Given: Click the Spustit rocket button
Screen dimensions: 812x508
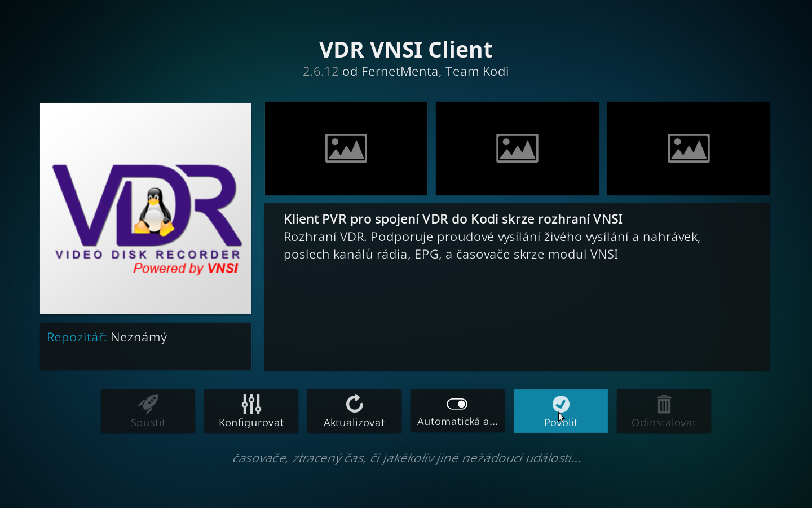Looking at the screenshot, I should [x=148, y=411].
